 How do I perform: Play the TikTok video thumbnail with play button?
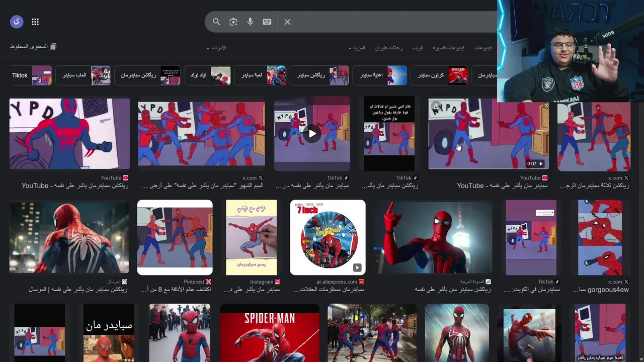click(312, 133)
